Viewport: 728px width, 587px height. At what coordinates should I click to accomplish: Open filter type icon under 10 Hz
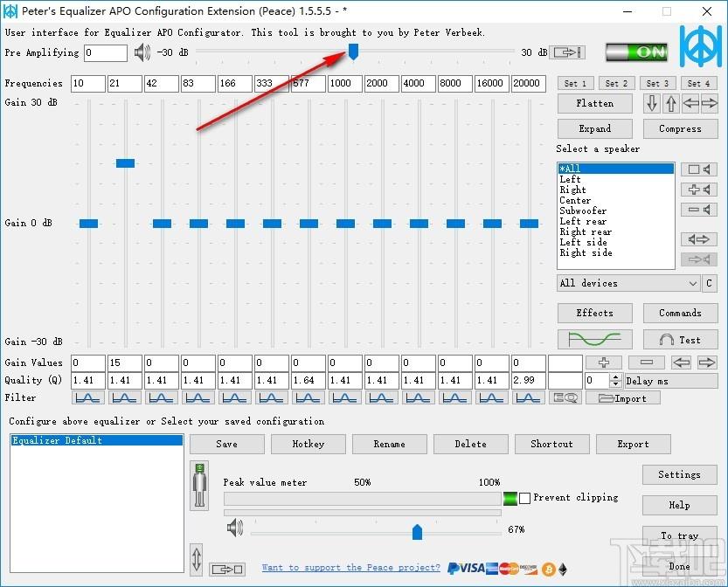coord(87,397)
